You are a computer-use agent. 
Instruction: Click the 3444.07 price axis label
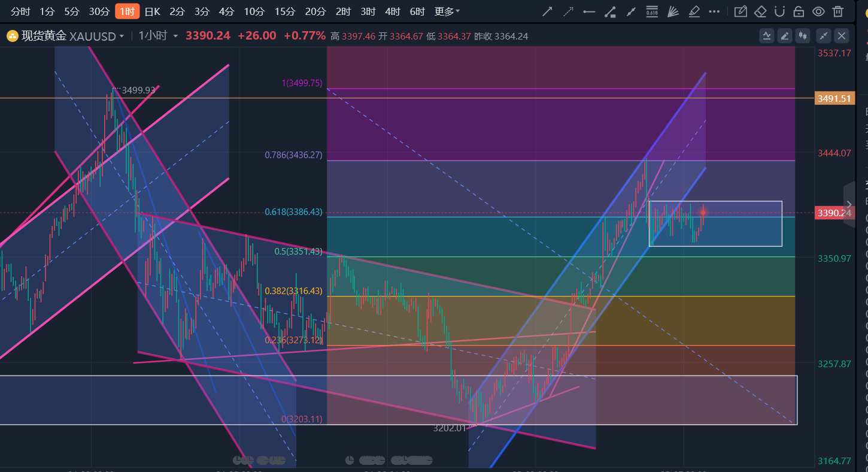click(834, 153)
